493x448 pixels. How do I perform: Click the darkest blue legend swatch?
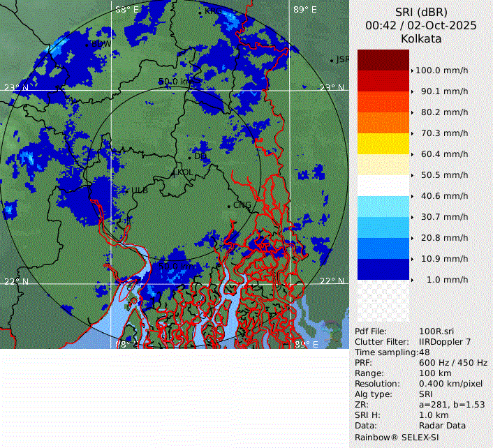point(383,269)
